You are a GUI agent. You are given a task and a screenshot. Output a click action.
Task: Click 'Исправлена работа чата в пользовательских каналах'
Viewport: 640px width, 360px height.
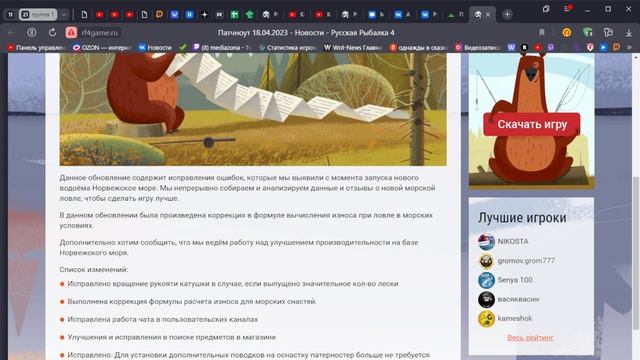click(x=162, y=320)
